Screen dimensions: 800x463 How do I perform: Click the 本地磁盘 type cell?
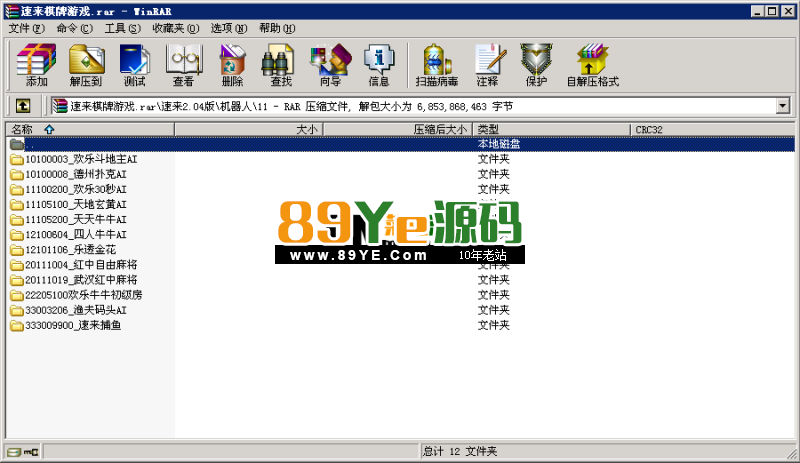click(498, 144)
